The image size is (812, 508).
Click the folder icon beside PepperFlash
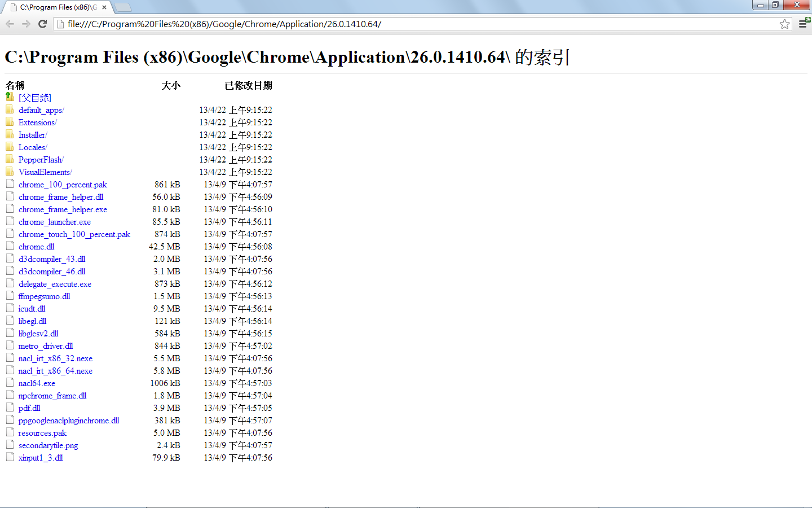(10, 159)
